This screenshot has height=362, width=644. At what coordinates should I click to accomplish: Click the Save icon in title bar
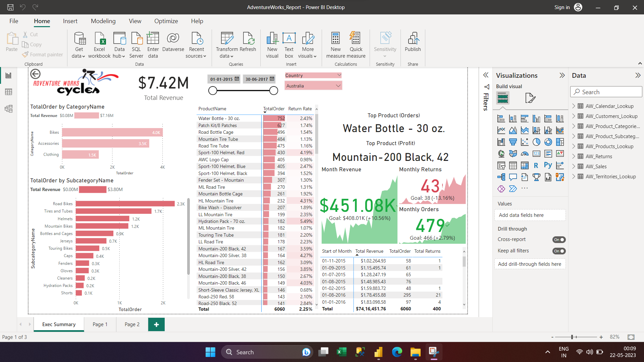[x=10, y=7]
